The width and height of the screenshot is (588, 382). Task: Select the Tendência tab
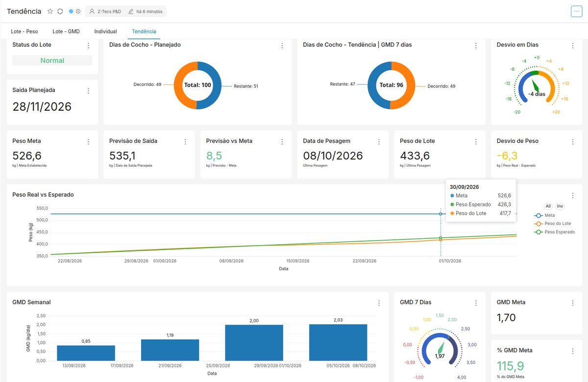pos(144,31)
